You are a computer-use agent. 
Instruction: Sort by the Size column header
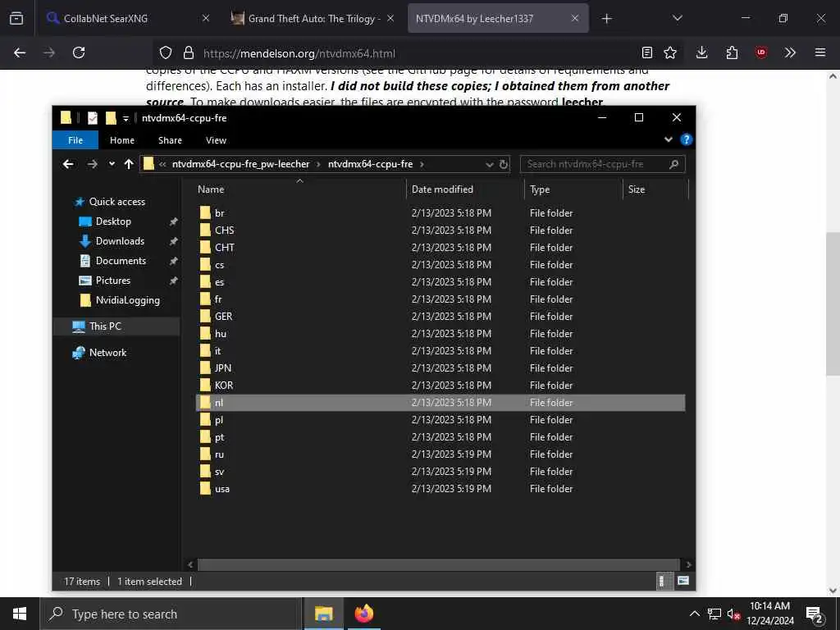(x=655, y=189)
